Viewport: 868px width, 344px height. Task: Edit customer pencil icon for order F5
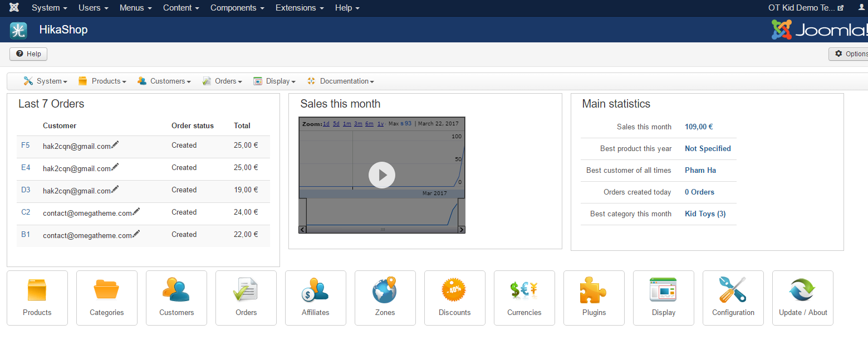pyautogui.click(x=115, y=145)
